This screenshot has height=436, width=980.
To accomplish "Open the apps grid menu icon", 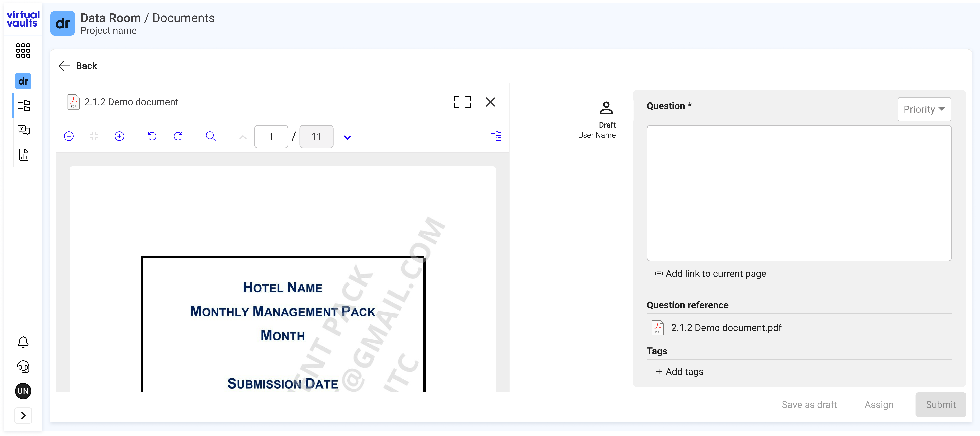I will coord(23,50).
